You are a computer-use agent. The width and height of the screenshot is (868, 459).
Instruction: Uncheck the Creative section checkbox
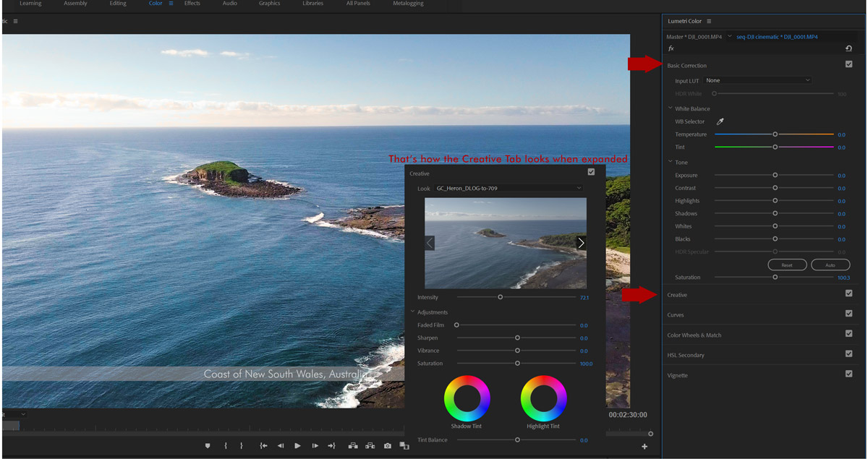tap(848, 293)
